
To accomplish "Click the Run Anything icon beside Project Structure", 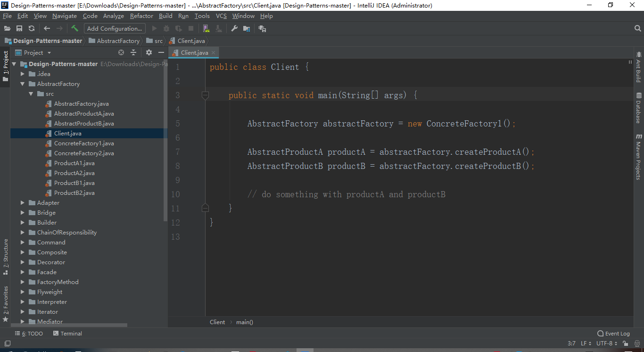I will coord(262,29).
